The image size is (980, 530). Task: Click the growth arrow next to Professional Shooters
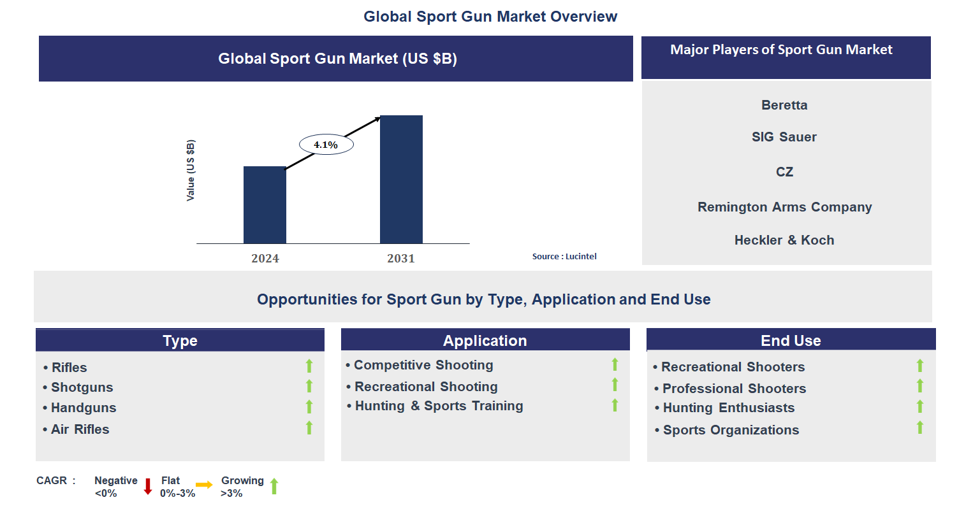click(x=919, y=386)
